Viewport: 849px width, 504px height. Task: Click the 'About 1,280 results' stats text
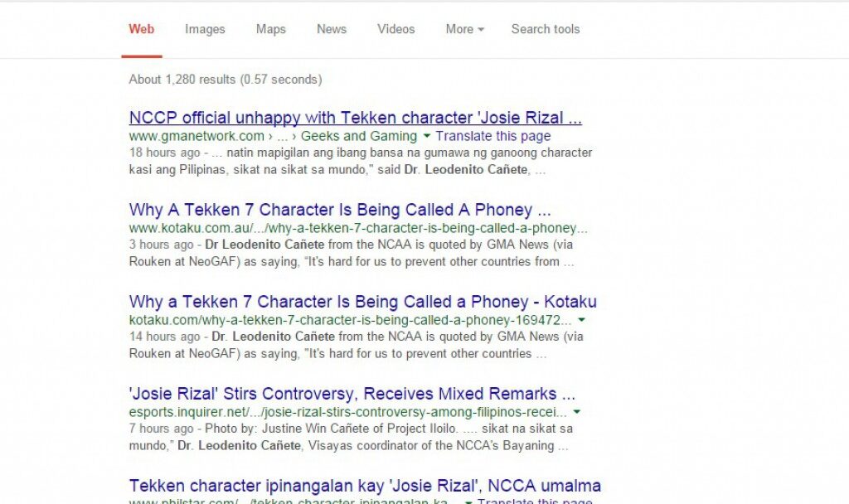point(226,80)
